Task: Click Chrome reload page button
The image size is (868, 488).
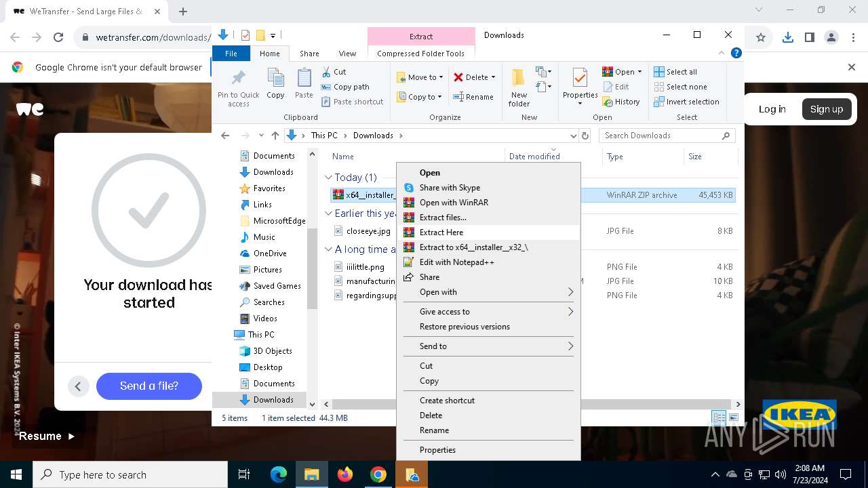Action: (58, 38)
